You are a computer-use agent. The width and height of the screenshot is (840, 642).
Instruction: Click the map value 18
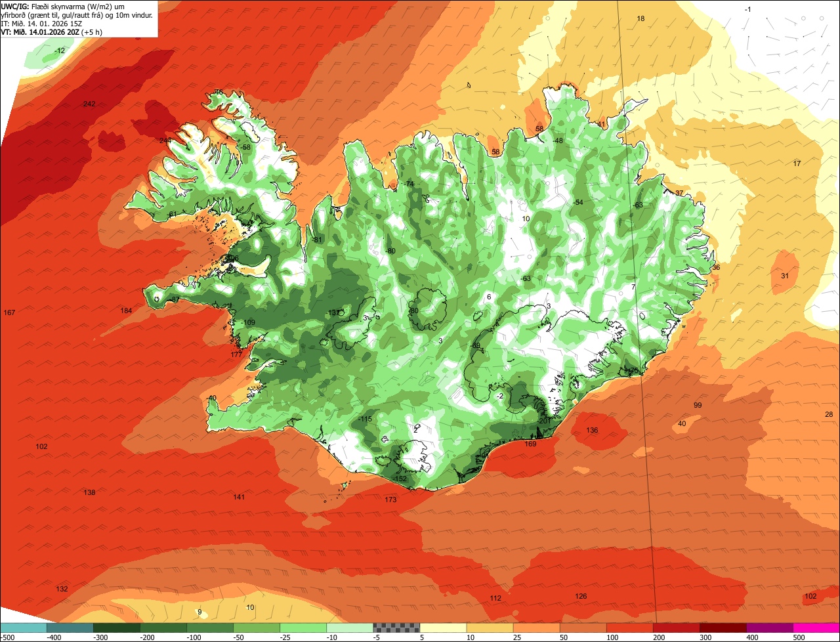(641, 18)
